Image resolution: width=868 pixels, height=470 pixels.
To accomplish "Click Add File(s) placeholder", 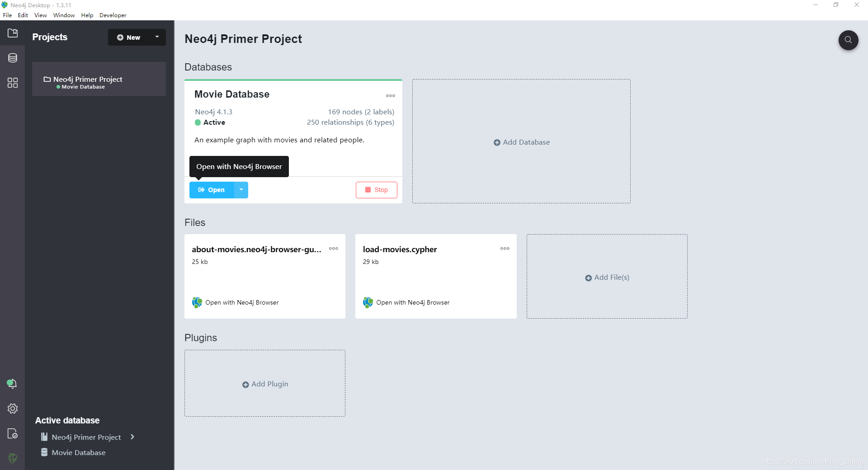I will tap(607, 276).
